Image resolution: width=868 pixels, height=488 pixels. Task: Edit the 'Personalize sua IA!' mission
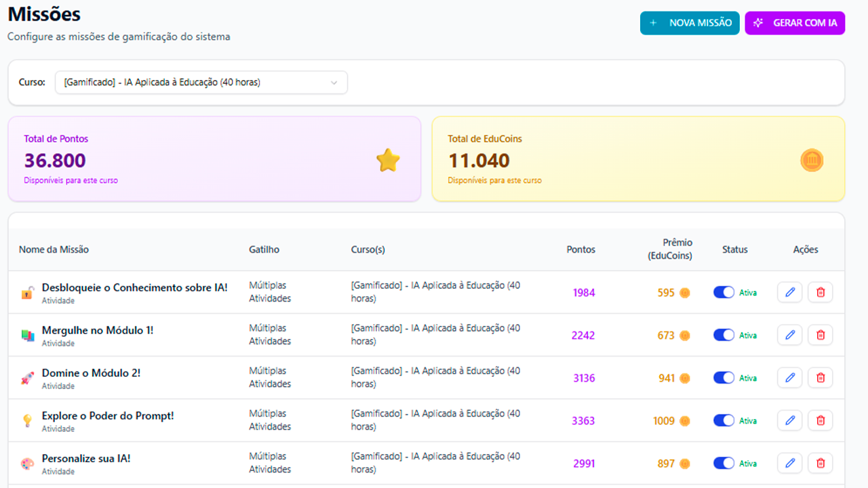789,463
